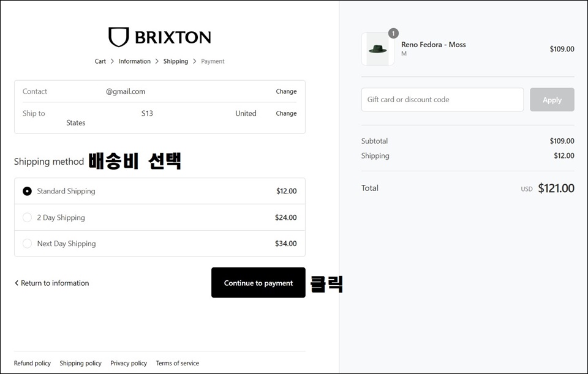Change the Ship to address
The height and width of the screenshot is (374, 588).
coord(286,113)
